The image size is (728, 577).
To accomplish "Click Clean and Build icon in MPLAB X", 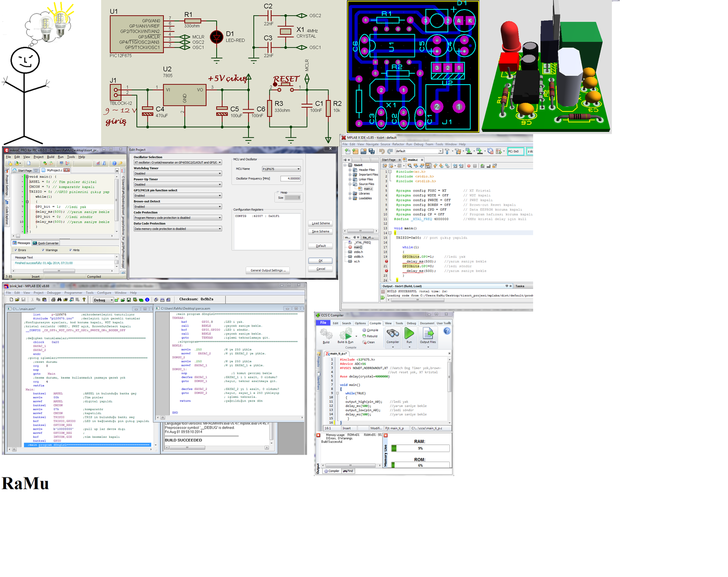I will pos(458,151).
